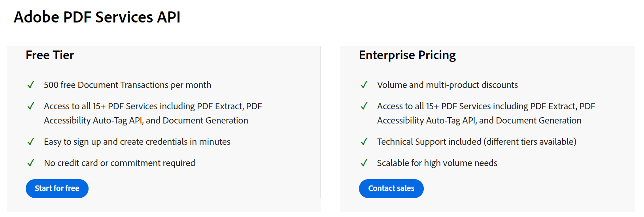Click checkmark beside Technical Support included
Viewport: 644px width, 217px height.
pos(364,142)
